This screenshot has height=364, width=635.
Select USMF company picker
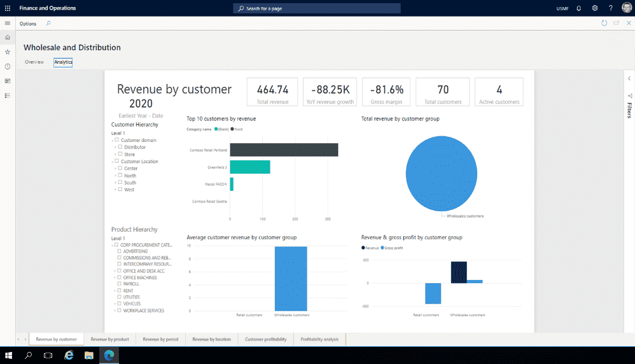tap(562, 8)
